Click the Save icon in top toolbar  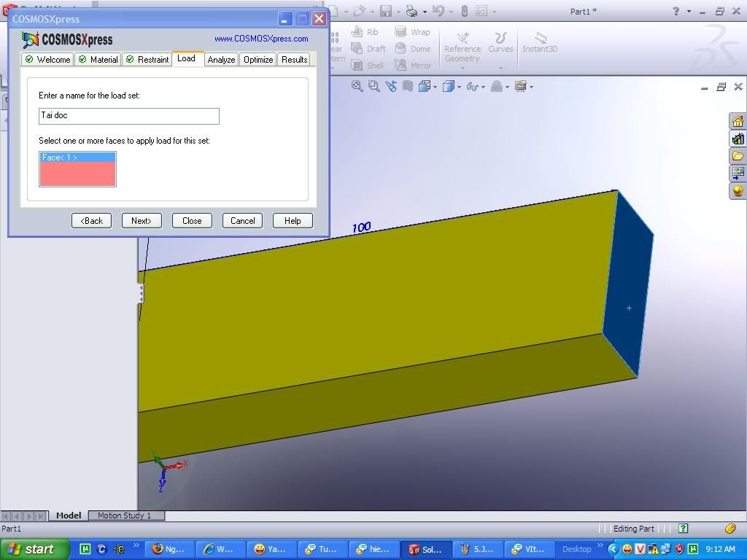pos(386,11)
